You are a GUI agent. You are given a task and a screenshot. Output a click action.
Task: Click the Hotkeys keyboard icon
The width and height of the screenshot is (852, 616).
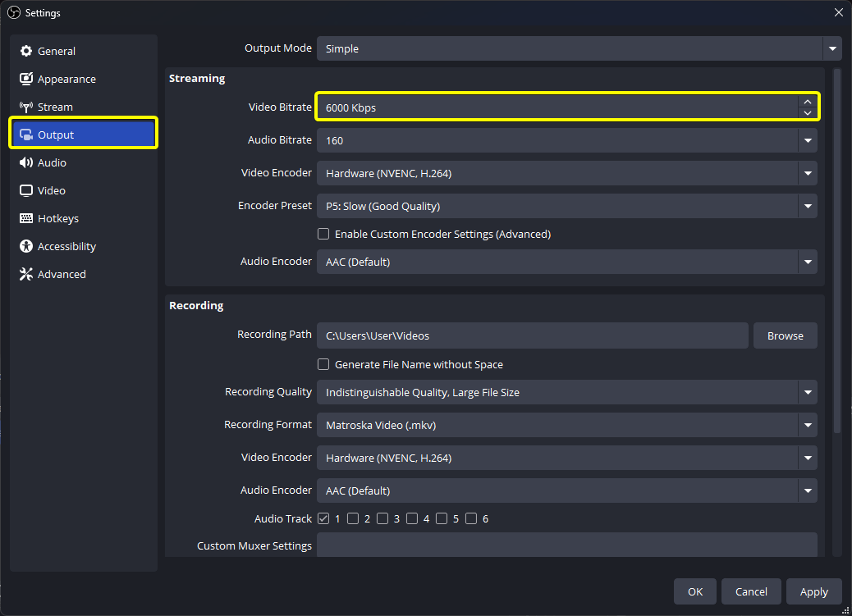click(x=26, y=218)
